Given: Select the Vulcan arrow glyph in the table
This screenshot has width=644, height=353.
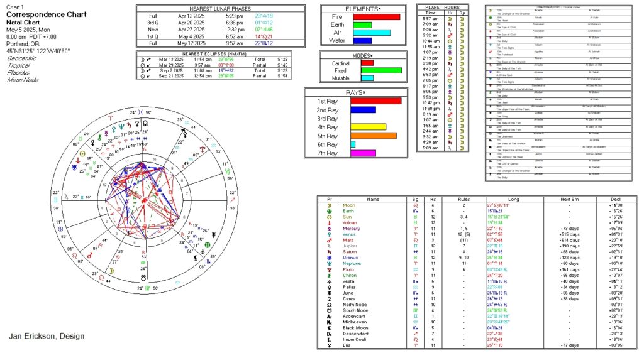Looking at the screenshot, I should click(x=329, y=222).
